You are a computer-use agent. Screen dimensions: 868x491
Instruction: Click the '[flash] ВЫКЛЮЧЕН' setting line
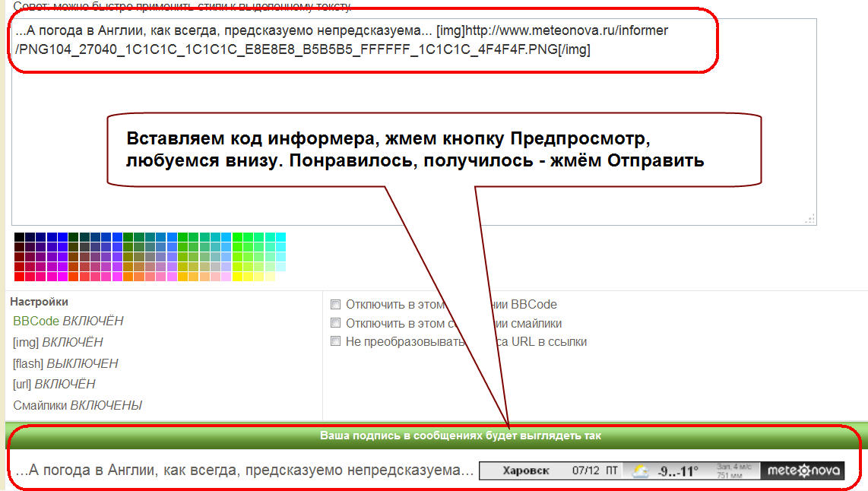click(x=65, y=363)
